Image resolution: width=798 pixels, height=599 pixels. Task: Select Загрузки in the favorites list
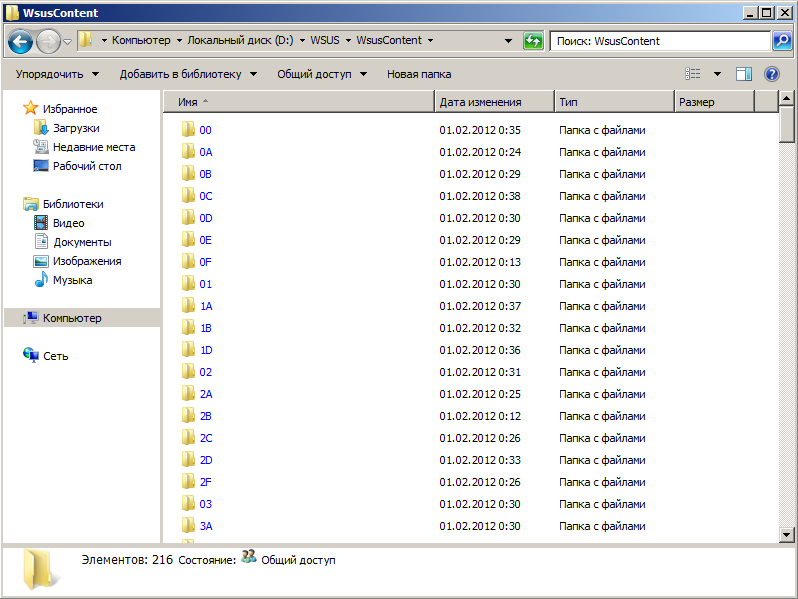[75, 128]
